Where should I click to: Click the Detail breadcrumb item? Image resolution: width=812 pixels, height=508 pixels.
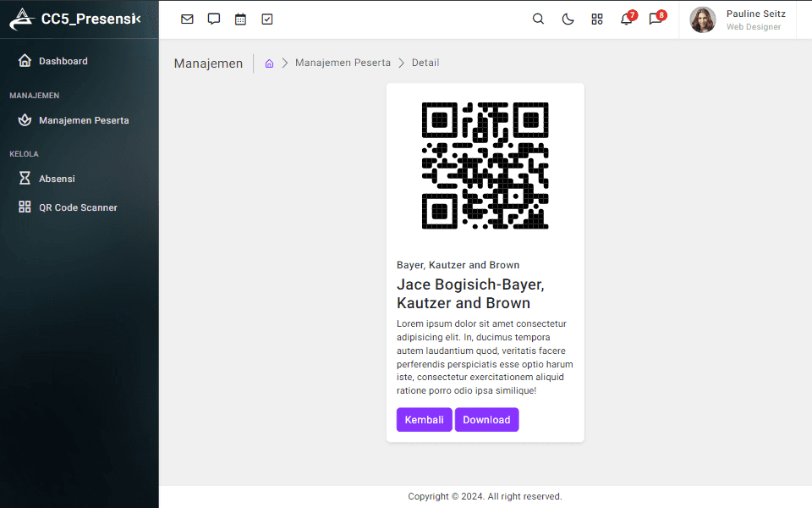pyautogui.click(x=425, y=63)
